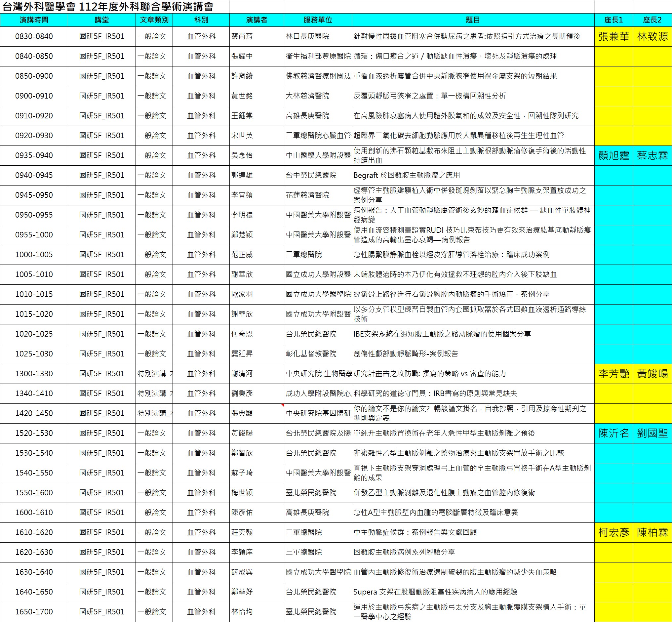Click the time cell 1650-1700

pyautogui.click(x=34, y=612)
